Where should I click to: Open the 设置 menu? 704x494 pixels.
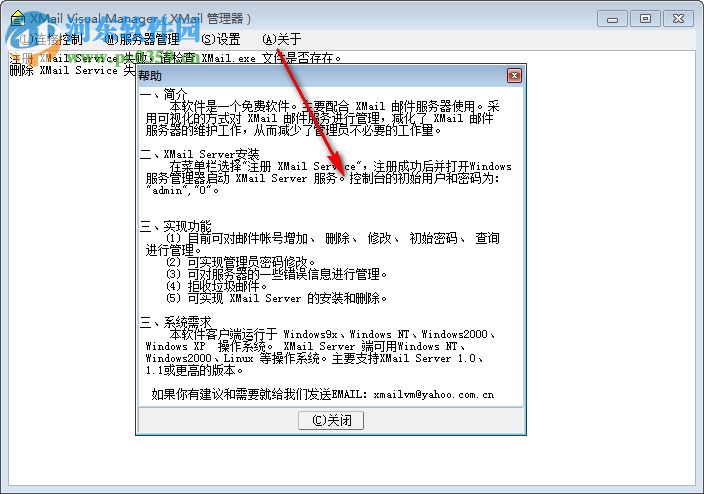pos(221,40)
